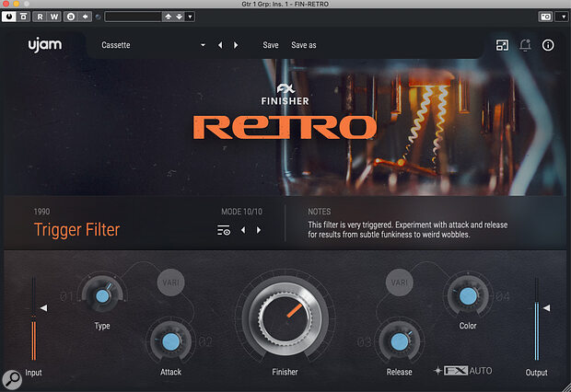The height and width of the screenshot is (392, 571).
Task: Go to previous preset with left arrow
Action: (220, 45)
